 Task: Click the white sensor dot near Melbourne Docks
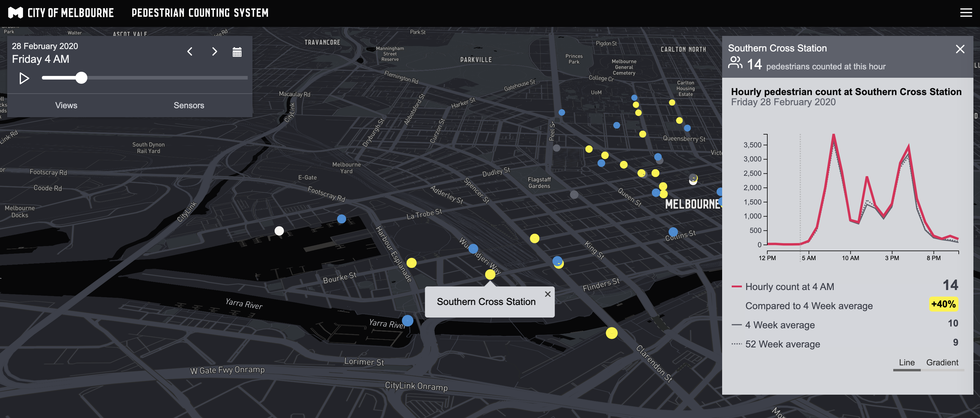click(279, 231)
